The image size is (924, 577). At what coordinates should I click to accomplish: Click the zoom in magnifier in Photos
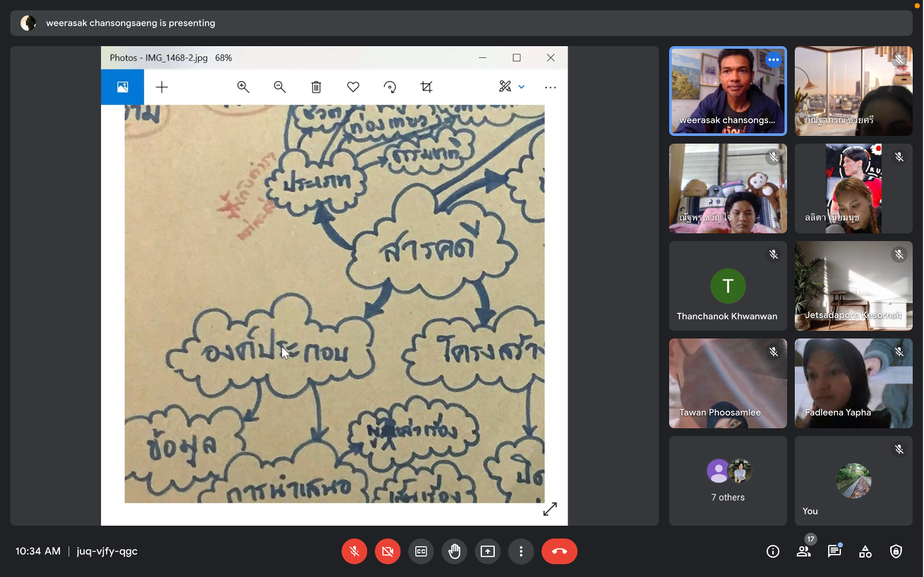(243, 87)
